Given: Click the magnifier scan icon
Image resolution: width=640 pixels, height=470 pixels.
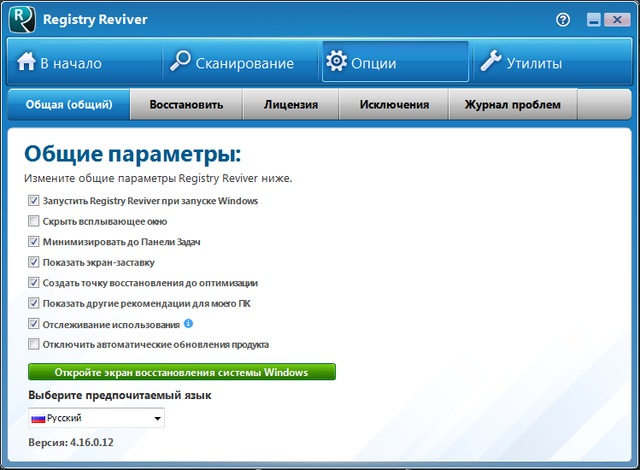Looking at the screenshot, I should pyautogui.click(x=179, y=63).
